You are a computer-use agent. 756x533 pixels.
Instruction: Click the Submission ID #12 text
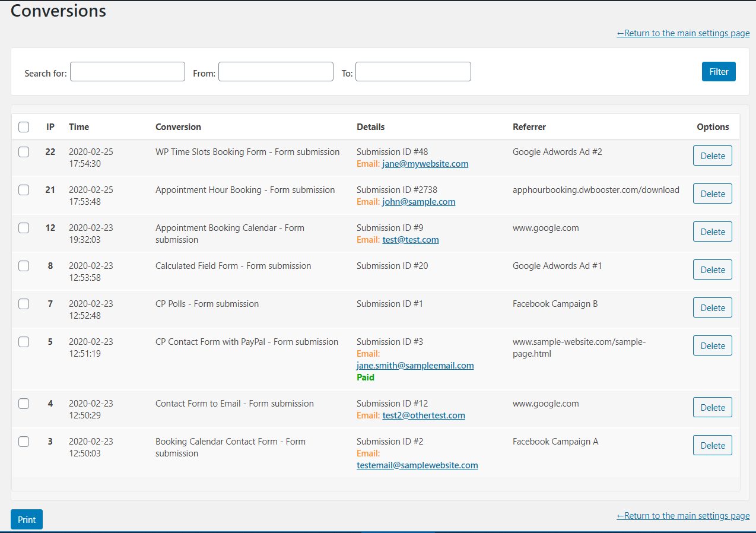[392, 404]
